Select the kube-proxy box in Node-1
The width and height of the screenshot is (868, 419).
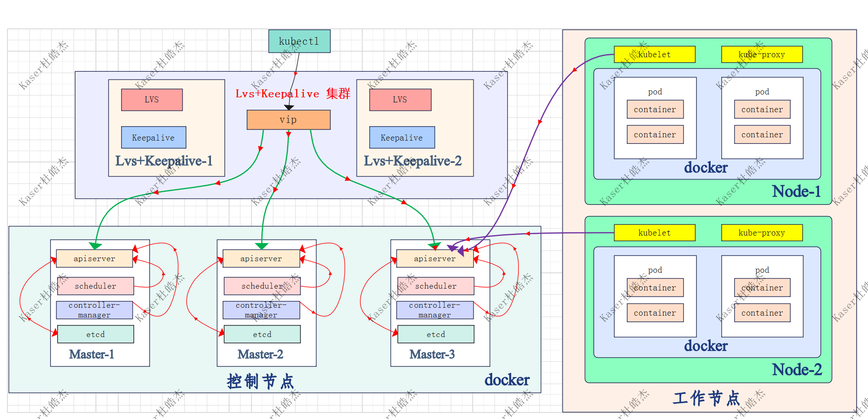click(x=762, y=54)
